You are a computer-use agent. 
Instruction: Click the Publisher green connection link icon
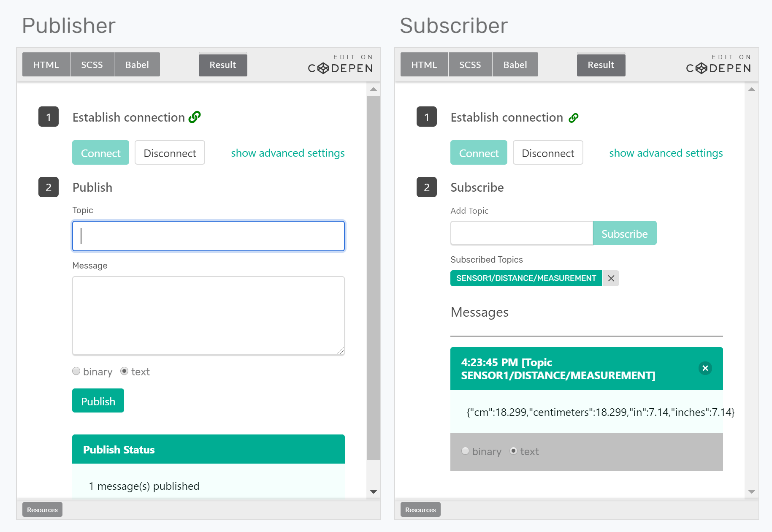(x=195, y=117)
